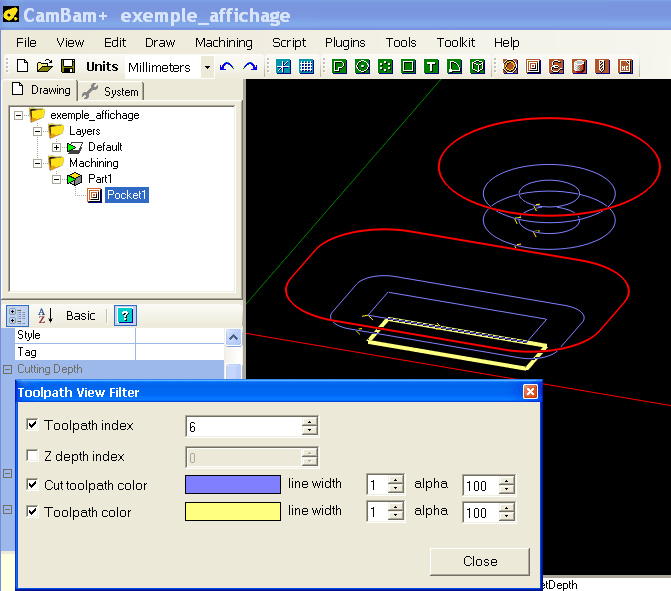Insert a Pocket machining operation from toolbar
The width and height of the screenshot is (671, 591).
click(x=533, y=66)
